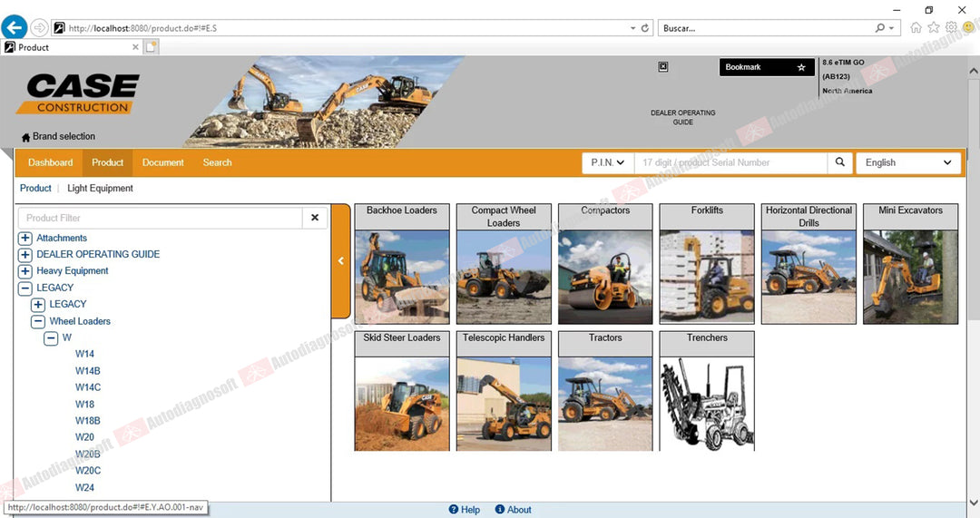Click the Bookmark star icon
Image resolution: width=980 pixels, height=518 pixels.
tap(801, 67)
